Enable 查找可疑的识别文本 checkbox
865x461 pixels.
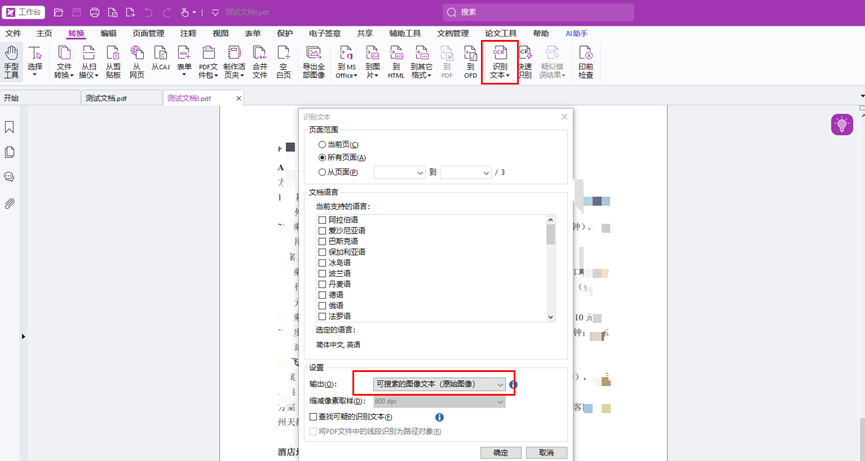click(313, 417)
